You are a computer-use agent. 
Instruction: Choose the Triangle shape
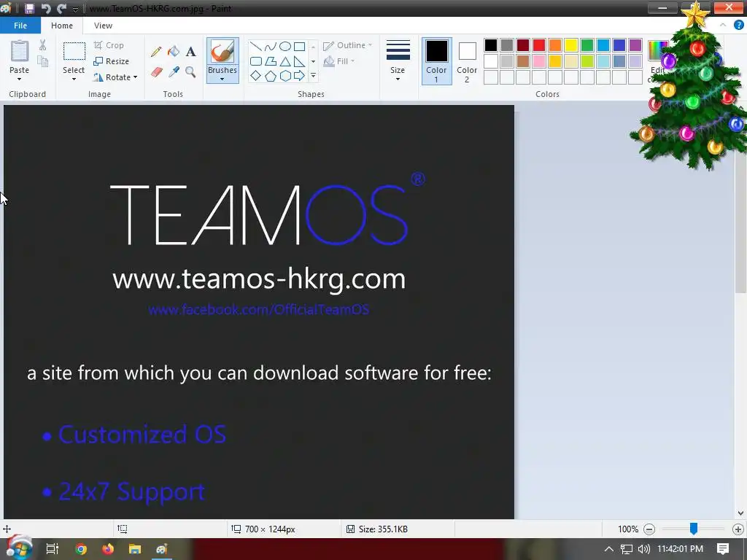pos(285,61)
